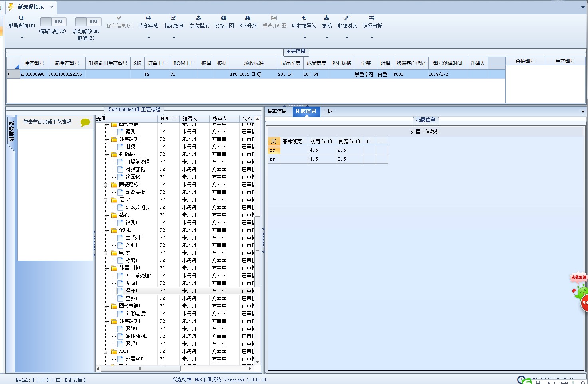Click the process tree scroll-down arrow
The height and width of the screenshot is (384, 588).
click(x=258, y=362)
